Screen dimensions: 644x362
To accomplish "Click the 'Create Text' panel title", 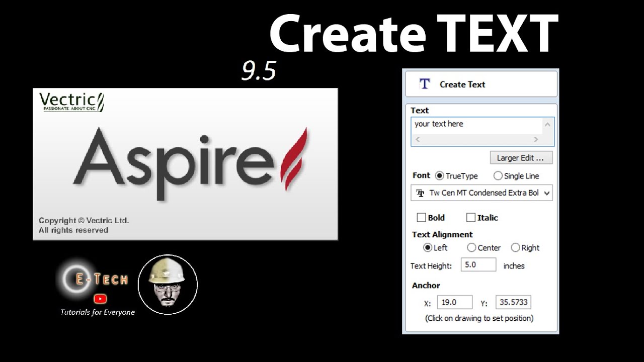I will (462, 84).
